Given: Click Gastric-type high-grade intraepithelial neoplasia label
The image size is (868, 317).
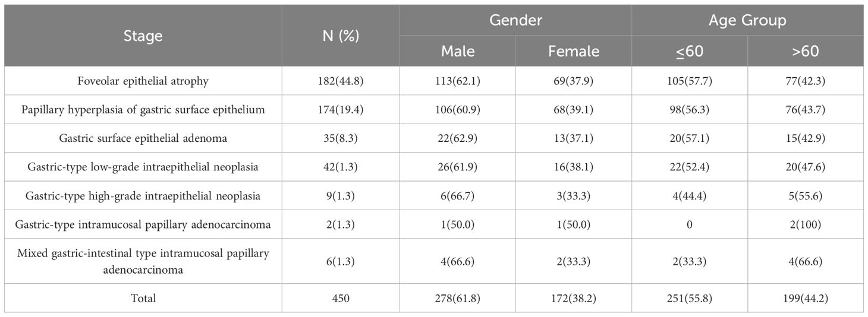Looking at the screenshot, I should [143, 195].
